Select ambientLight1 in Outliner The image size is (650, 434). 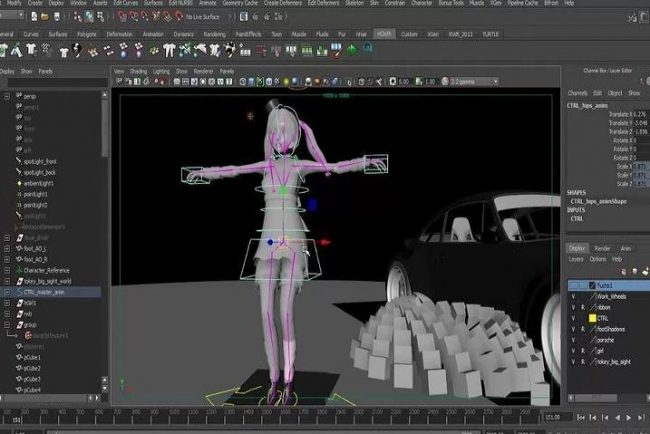tap(38, 183)
